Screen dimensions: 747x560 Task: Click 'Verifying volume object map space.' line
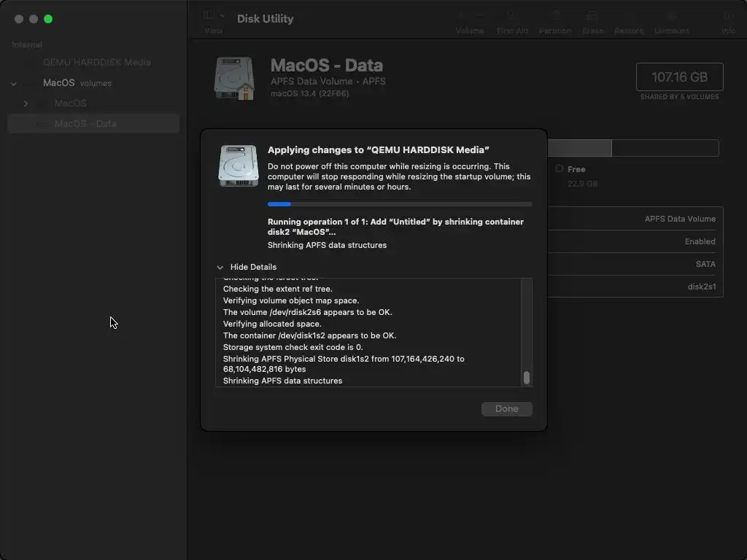[291, 300]
